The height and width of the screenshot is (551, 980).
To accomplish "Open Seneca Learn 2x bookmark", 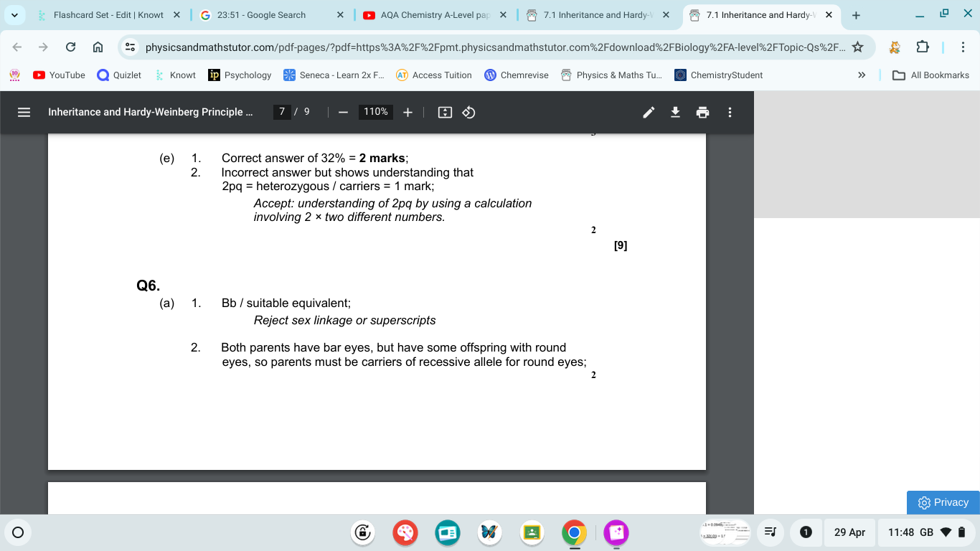I will point(334,75).
